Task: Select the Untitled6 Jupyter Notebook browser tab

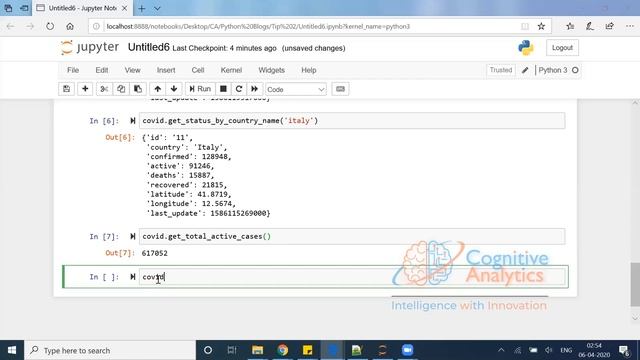Action: [82, 8]
